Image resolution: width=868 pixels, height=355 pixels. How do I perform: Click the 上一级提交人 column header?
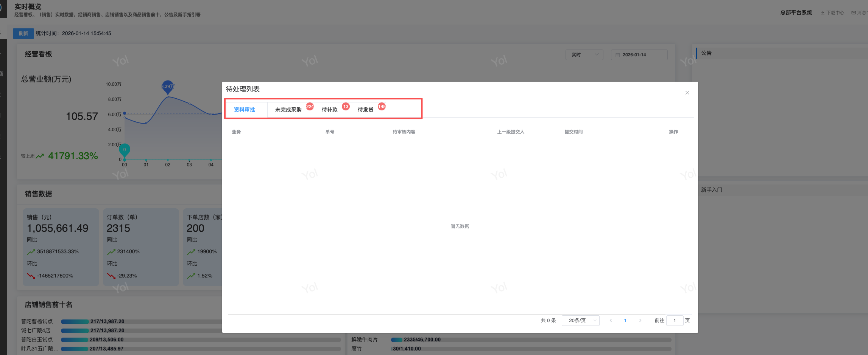pos(511,132)
